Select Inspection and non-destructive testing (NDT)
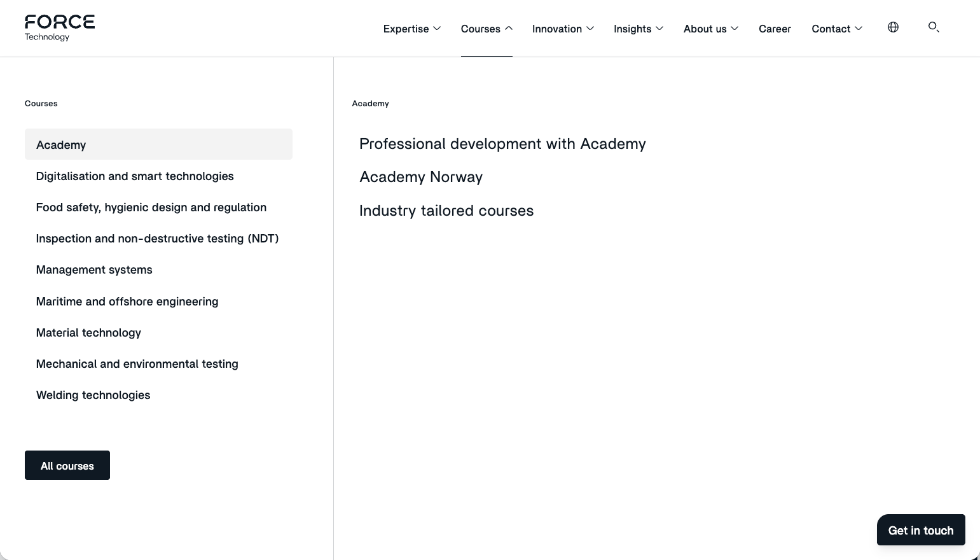 158,239
